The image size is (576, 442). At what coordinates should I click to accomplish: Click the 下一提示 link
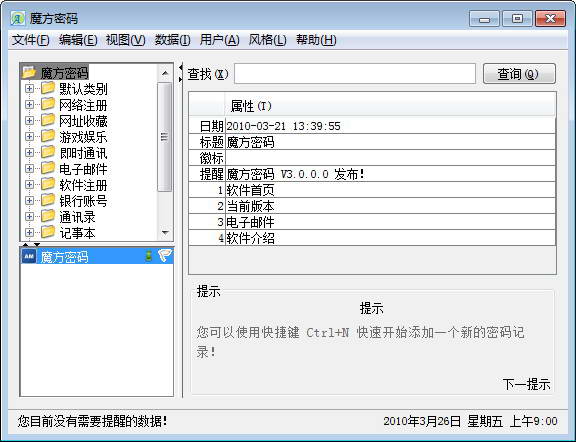tap(526, 384)
